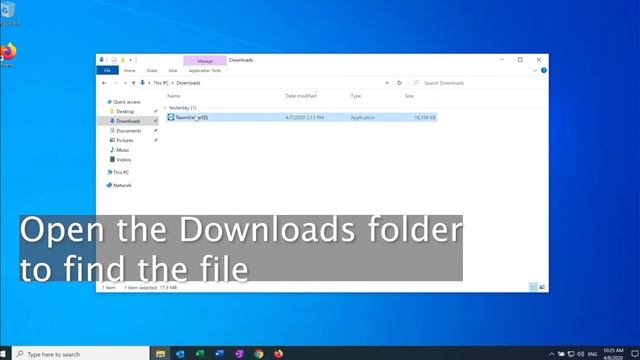Expand the ribbon with chevron
Image resolution: width=640 pixels, height=360 pixels.
click(535, 71)
